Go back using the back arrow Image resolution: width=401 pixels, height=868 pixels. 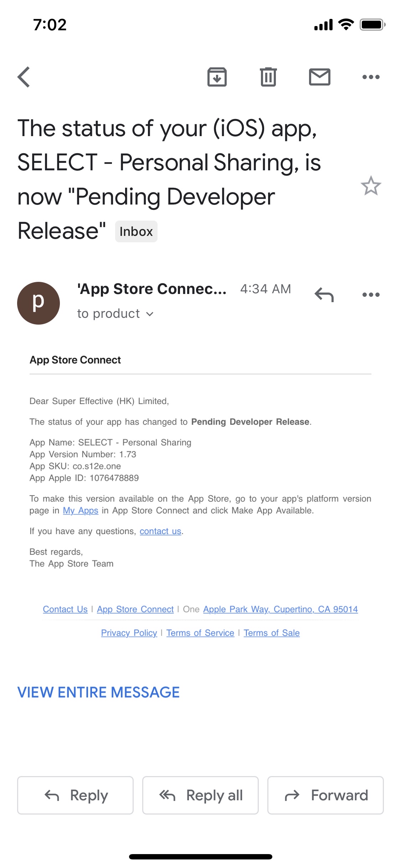pos(24,77)
